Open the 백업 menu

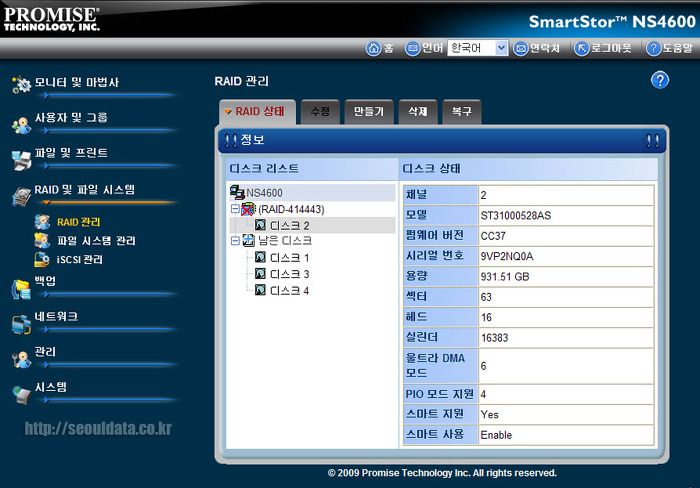pos(46,281)
